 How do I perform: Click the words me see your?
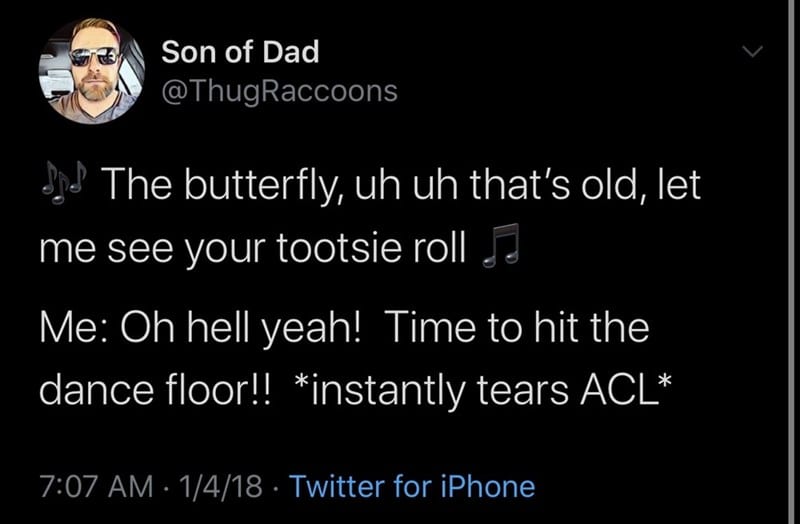tap(152, 247)
